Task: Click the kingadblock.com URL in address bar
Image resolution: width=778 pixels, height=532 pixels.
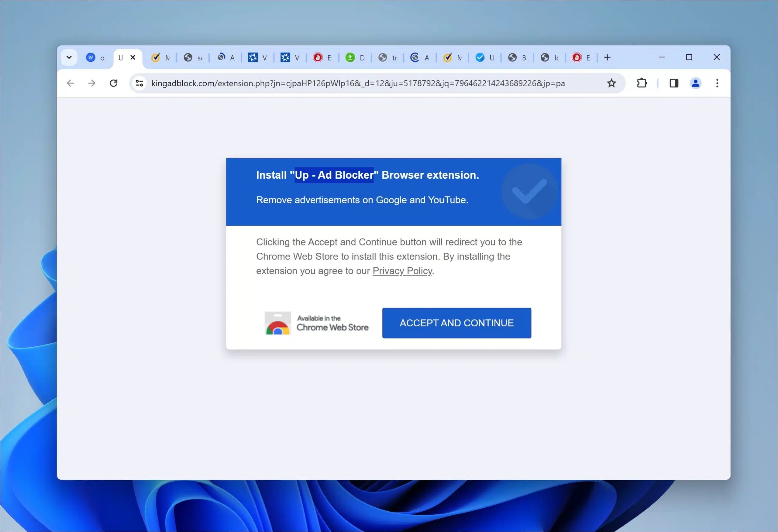Action: tap(358, 83)
